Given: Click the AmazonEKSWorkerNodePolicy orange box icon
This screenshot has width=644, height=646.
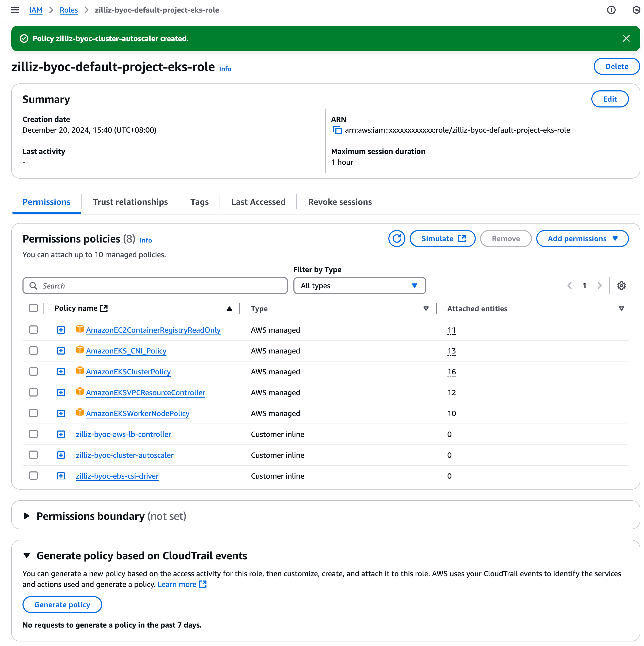Looking at the screenshot, I should (x=80, y=412).
